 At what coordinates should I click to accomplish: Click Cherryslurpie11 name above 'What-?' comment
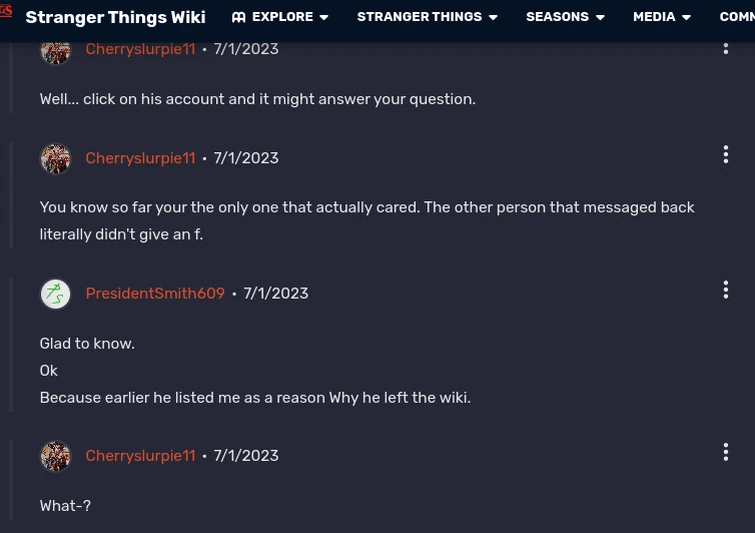click(140, 456)
